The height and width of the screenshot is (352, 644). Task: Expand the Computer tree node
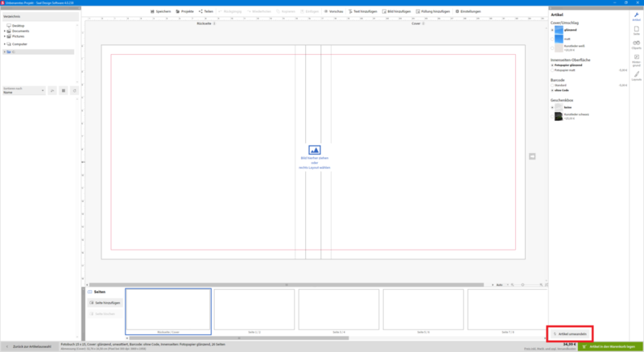coord(5,43)
